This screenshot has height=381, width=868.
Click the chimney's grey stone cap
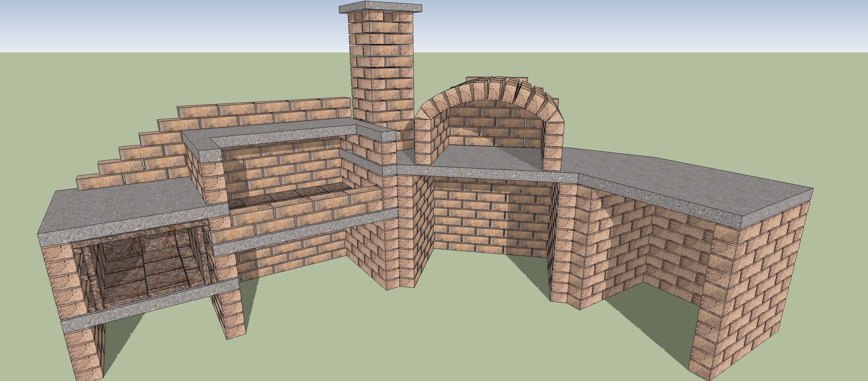pyautogui.click(x=380, y=7)
